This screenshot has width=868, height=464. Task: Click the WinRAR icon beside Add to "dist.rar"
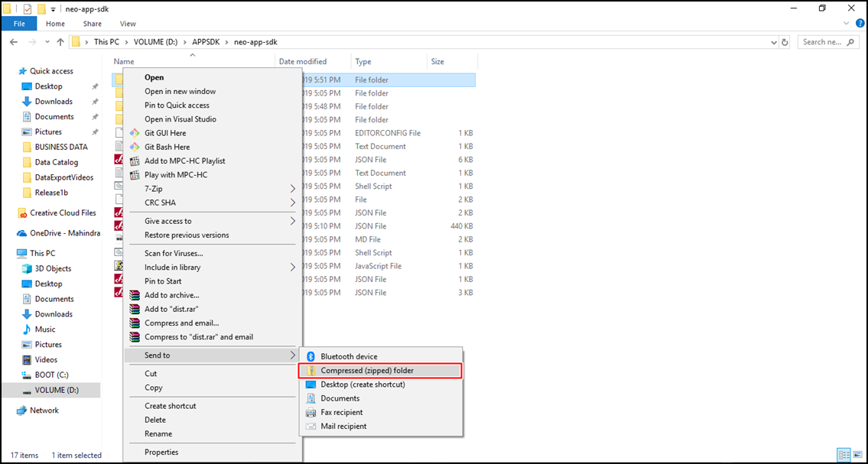134,309
